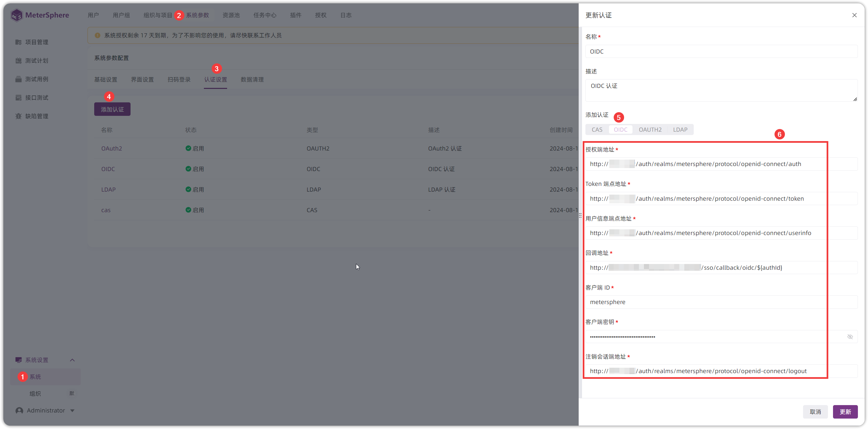The height and width of the screenshot is (429, 868).
Task: Click the drawer resize handle
Action: tap(580, 215)
